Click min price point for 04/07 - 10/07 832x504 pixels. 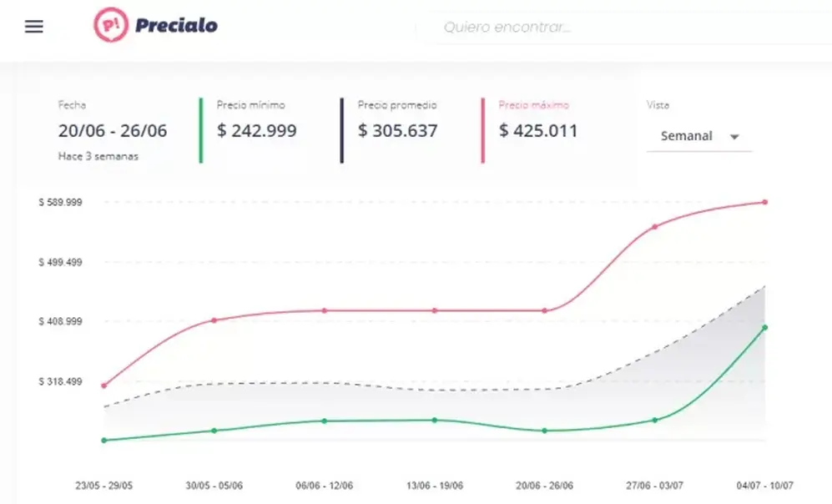coord(765,328)
